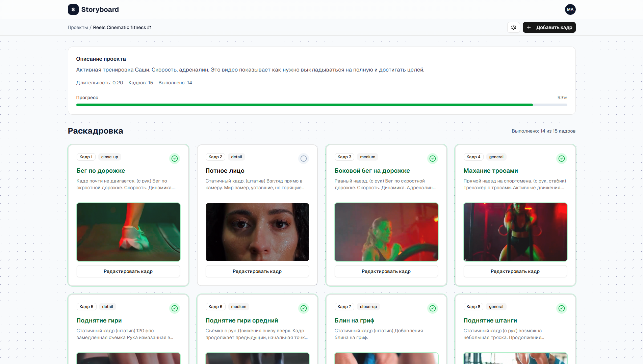The height and width of the screenshot is (364, 643).
Task: Click the Кадр 7 badge
Action: tap(344, 307)
